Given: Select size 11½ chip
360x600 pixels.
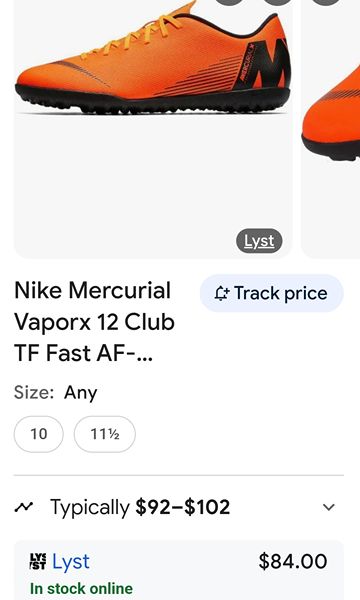Looking at the screenshot, I should 104,434.
